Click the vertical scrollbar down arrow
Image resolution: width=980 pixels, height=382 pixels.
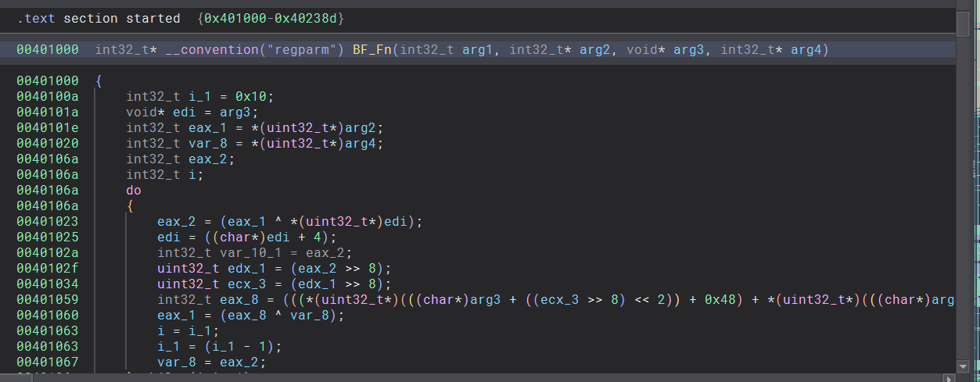963,366
